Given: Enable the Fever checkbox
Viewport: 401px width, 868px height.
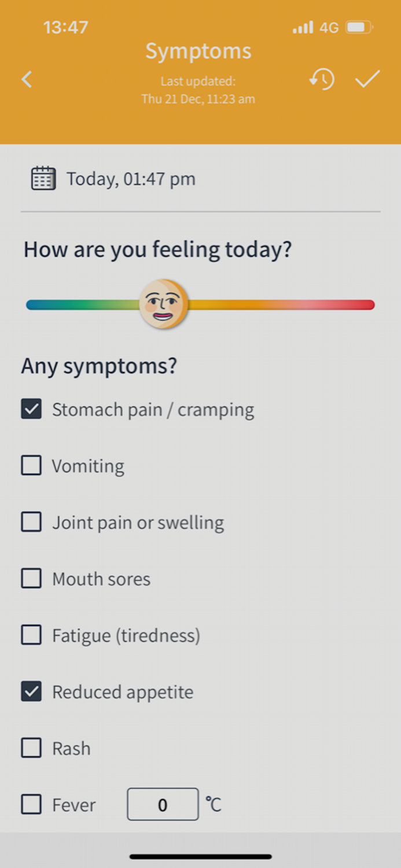Looking at the screenshot, I should [x=31, y=804].
